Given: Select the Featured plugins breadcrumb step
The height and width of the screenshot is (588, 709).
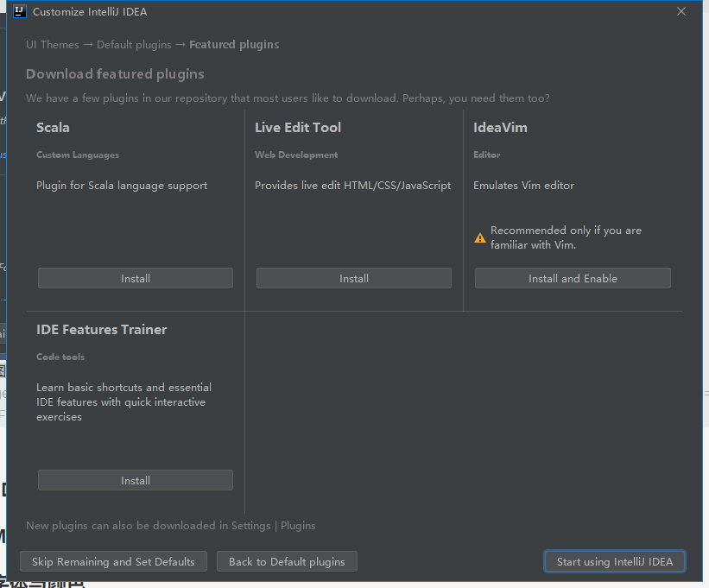Looking at the screenshot, I should point(234,45).
